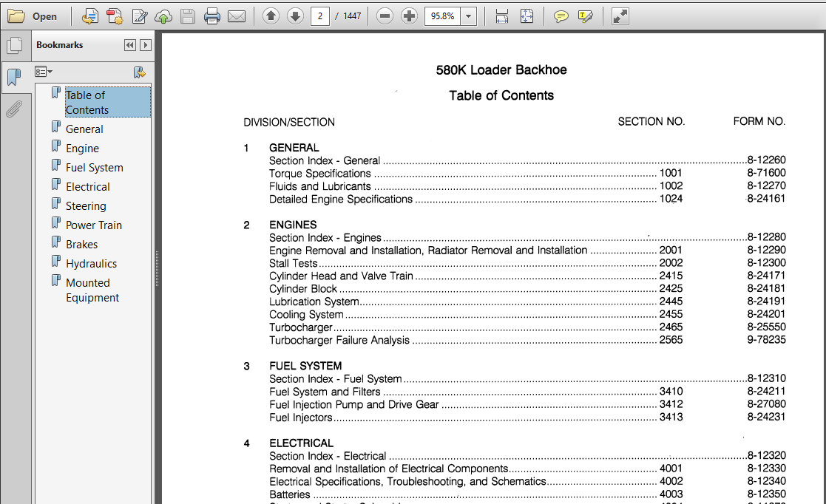
Task: Open the Steering bookmark
Action: click(x=86, y=206)
